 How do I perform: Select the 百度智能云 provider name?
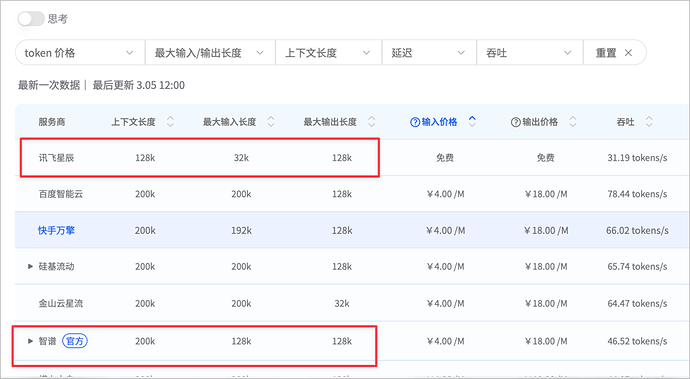coord(61,194)
